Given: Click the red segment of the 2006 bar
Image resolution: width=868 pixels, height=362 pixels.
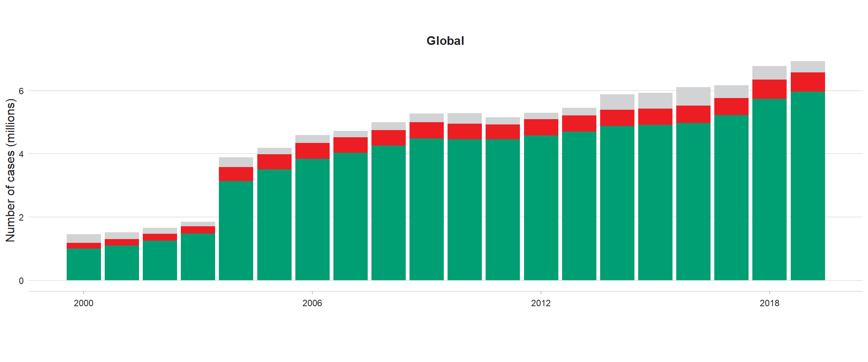Looking at the screenshot, I should [x=312, y=151].
